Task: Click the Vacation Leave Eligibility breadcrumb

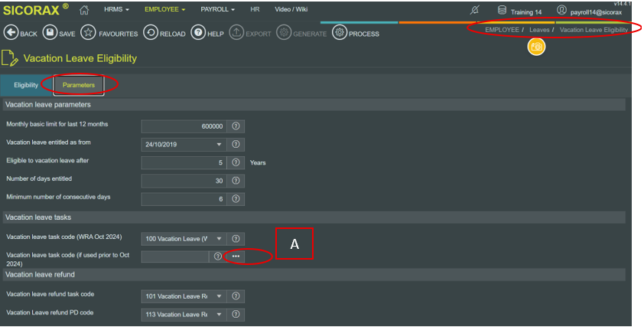Action: (x=594, y=30)
